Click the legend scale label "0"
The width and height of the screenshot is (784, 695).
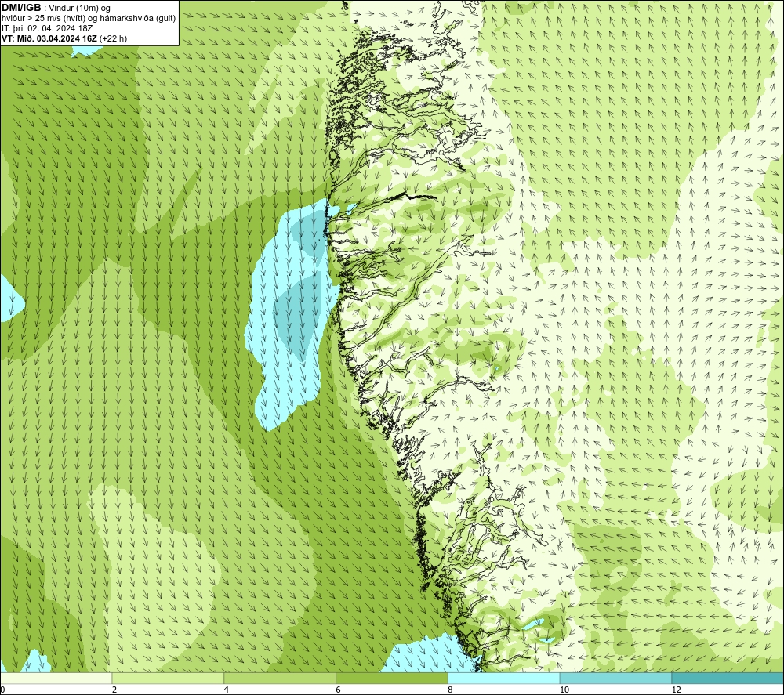[3, 690]
